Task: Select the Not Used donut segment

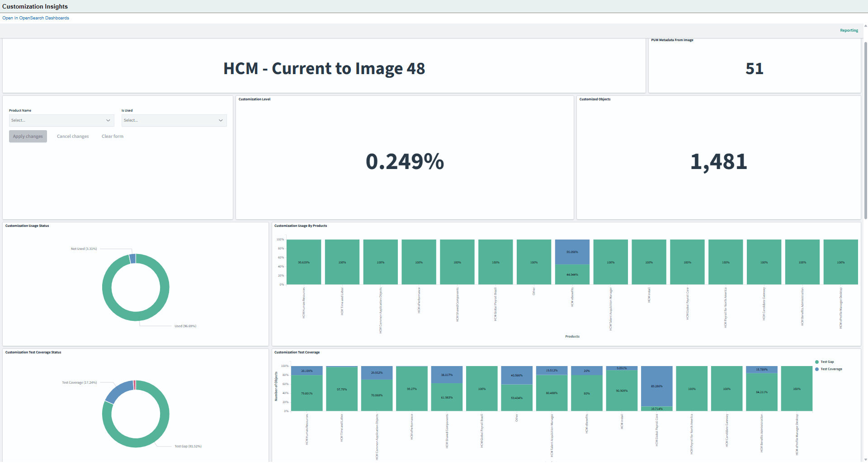Action: (132, 258)
